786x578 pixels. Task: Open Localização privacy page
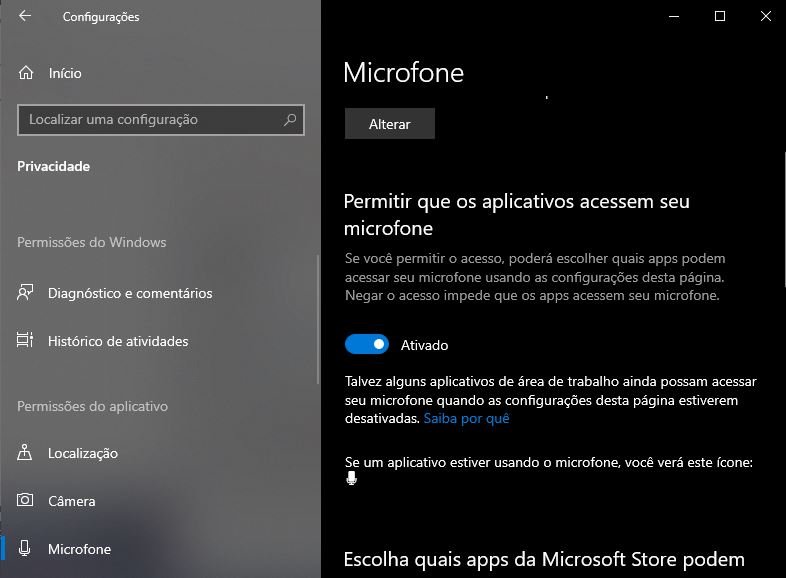point(158,453)
